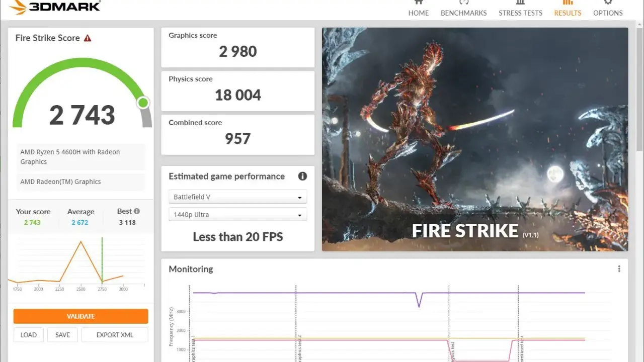Click the Less than 20 FPS result
The image size is (644, 362).
coord(238,237)
